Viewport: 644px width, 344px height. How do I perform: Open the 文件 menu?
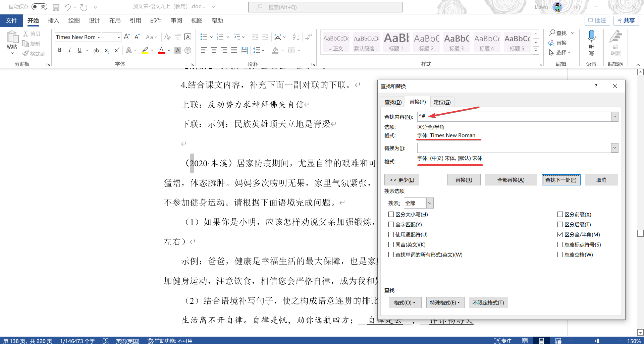11,21
